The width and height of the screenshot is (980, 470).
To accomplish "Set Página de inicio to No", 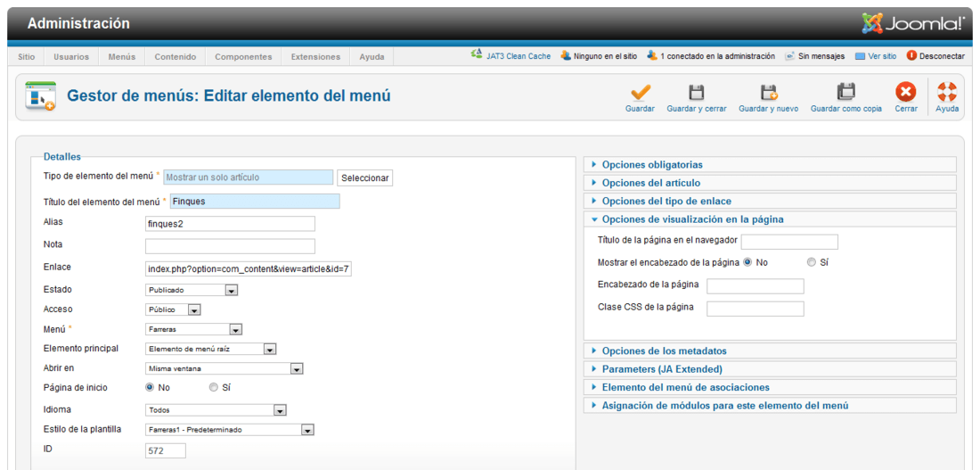I will click(x=150, y=387).
